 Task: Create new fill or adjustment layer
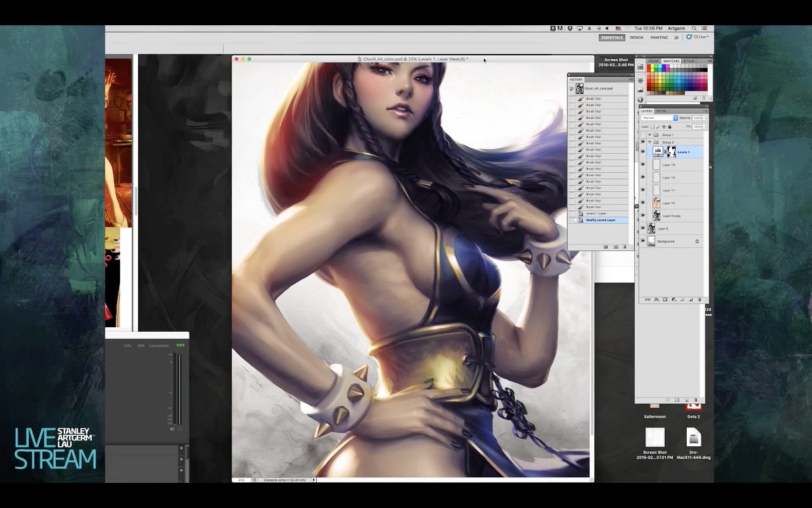674,300
